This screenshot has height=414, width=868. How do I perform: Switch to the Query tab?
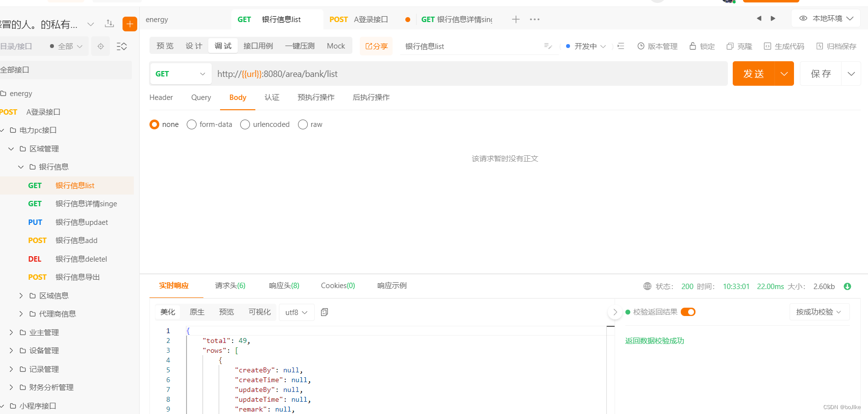(201, 97)
